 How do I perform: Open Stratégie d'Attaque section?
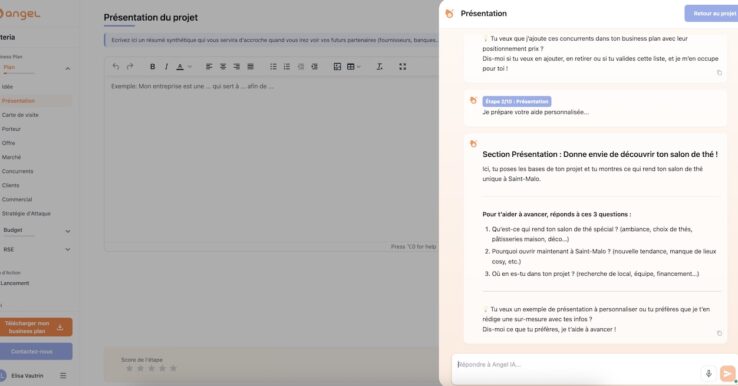[x=26, y=214]
